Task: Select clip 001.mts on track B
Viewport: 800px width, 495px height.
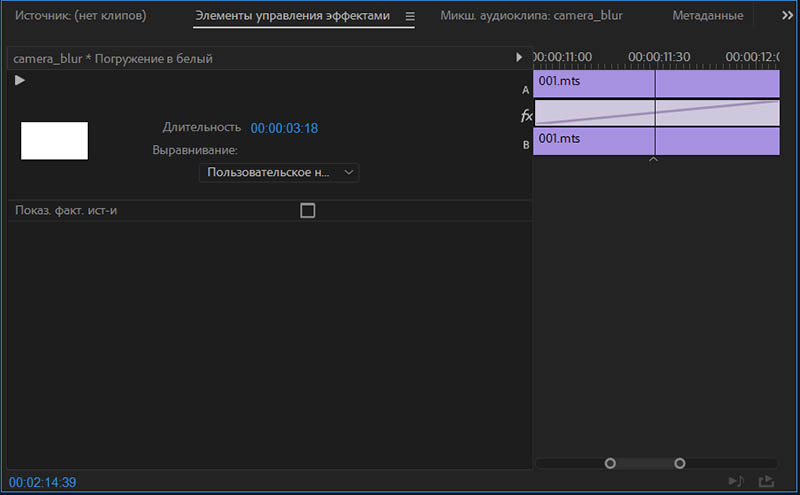Action: (x=594, y=141)
